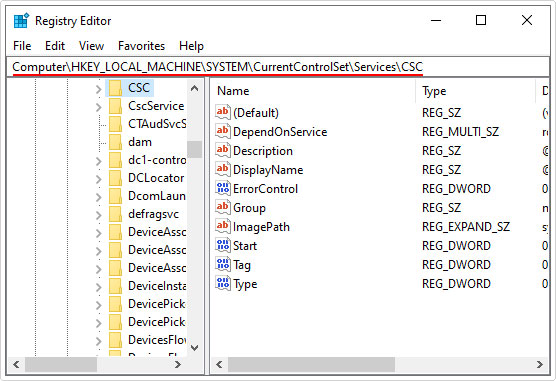Click the registry path address bar

click(x=278, y=67)
